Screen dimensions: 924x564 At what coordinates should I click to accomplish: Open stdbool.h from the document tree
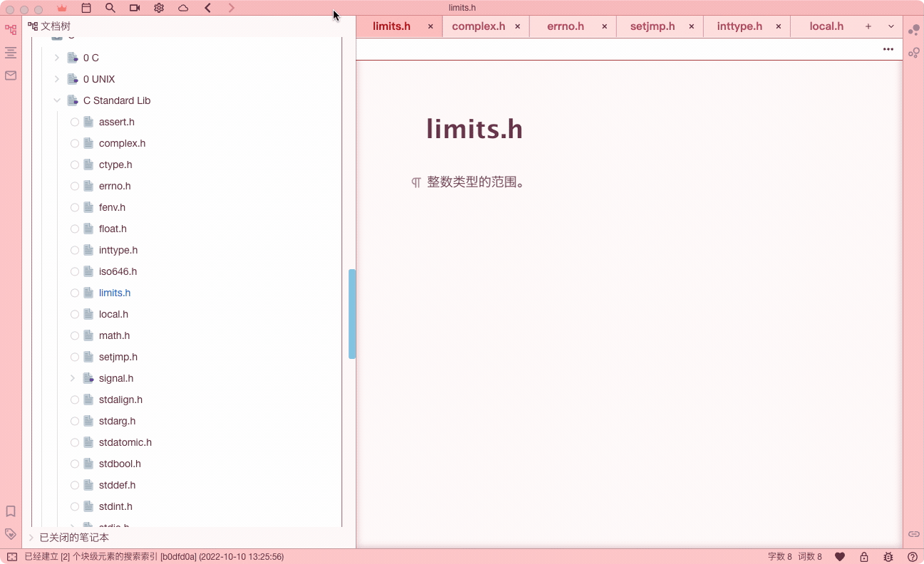click(119, 464)
